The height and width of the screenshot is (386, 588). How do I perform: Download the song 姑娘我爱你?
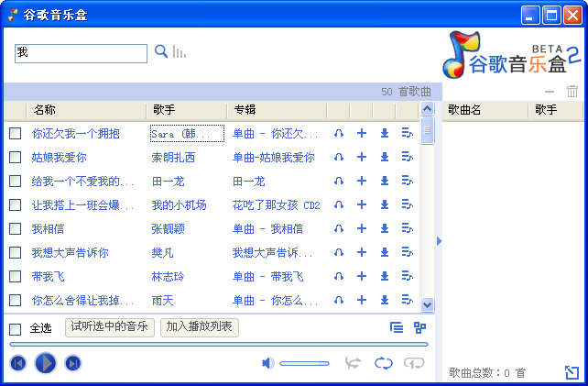[385, 157]
